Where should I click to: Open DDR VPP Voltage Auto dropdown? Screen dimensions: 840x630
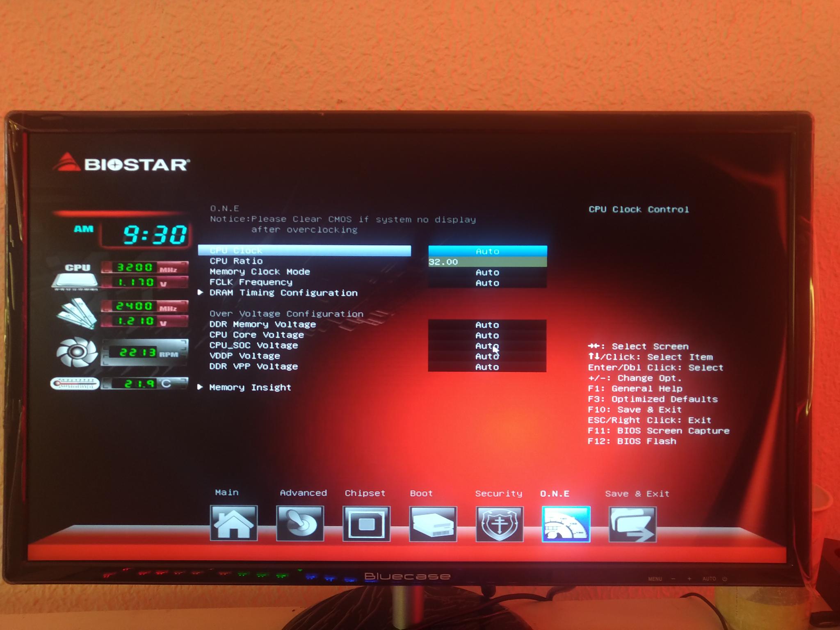click(487, 367)
